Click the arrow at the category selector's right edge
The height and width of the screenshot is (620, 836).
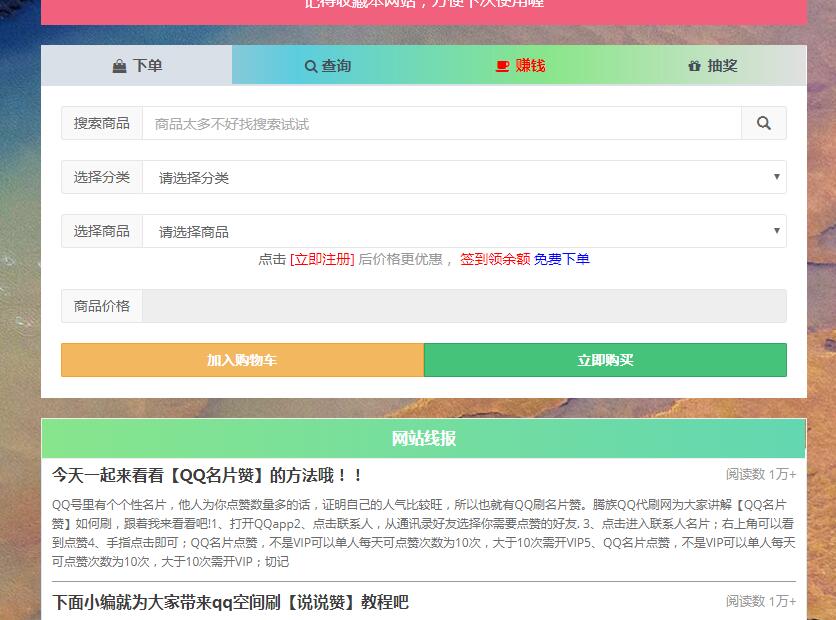coord(777,177)
